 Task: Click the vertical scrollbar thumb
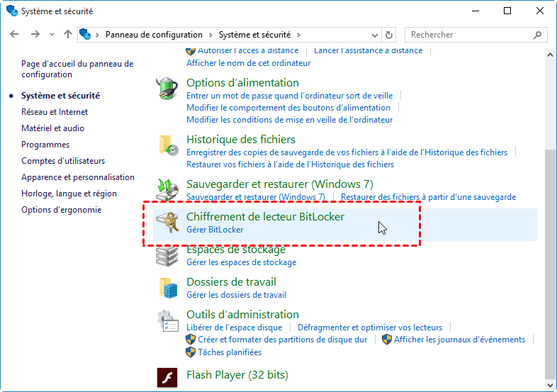point(550,264)
